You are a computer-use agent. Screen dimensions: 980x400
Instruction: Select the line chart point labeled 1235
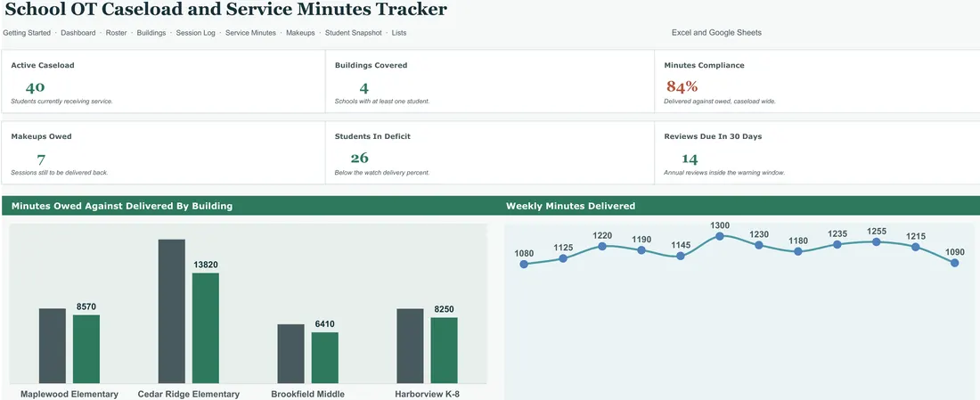(837, 244)
